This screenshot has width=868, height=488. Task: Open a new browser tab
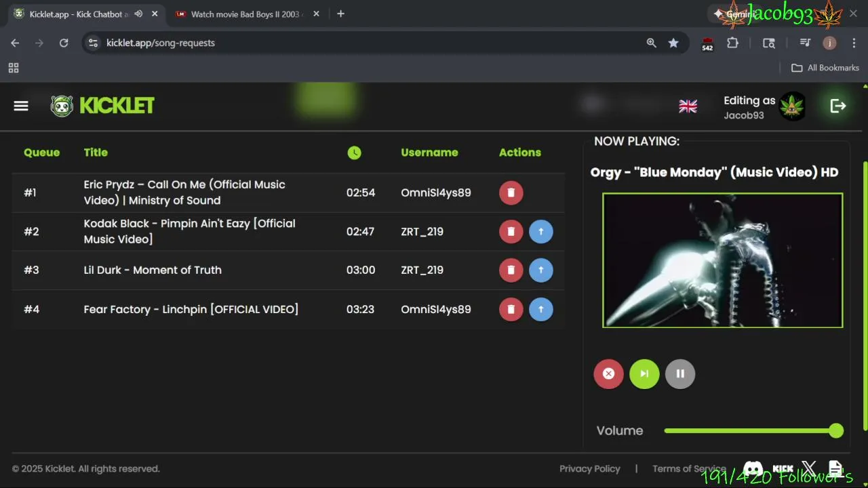(x=340, y=14)
